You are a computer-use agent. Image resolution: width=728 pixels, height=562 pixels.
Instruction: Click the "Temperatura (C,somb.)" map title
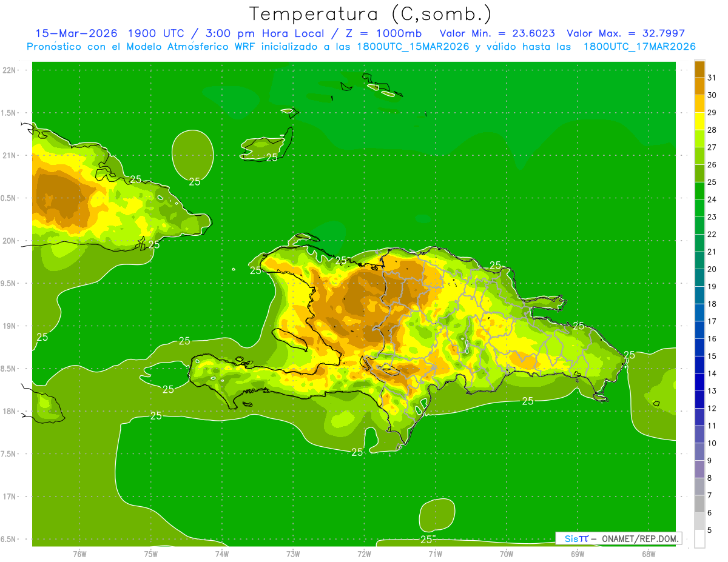pyautogui.click(x=370, y=14)
